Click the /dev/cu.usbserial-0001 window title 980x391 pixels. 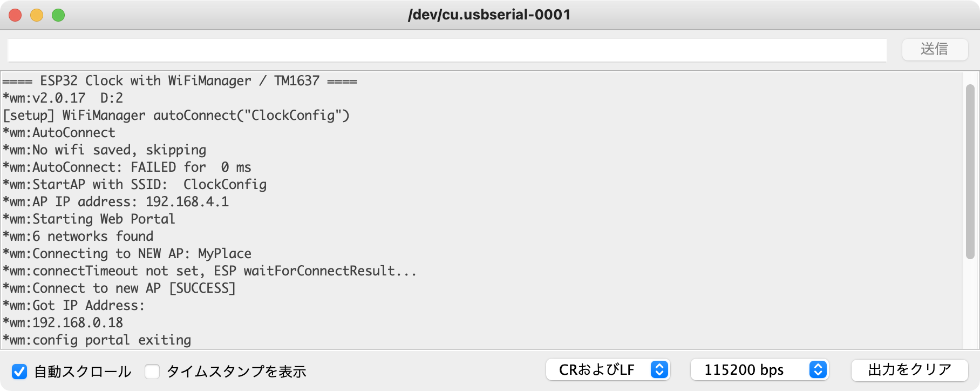click(489, 15)
